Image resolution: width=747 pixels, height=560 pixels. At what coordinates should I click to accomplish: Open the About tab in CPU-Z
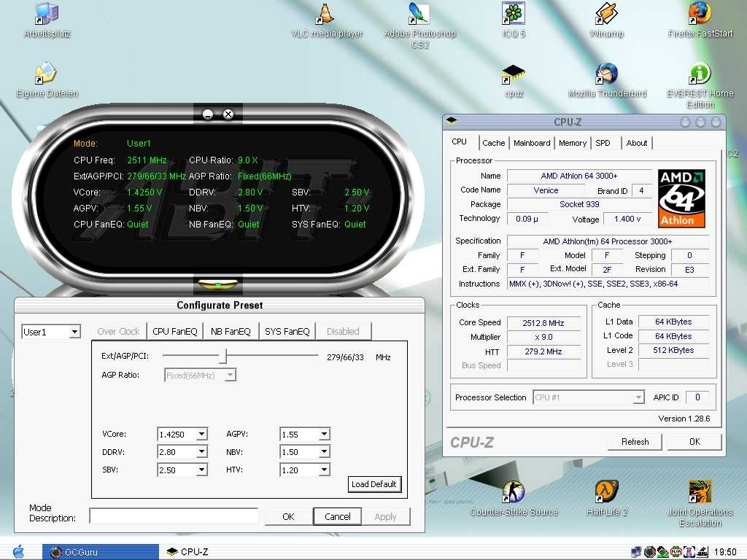pos(636,143)
